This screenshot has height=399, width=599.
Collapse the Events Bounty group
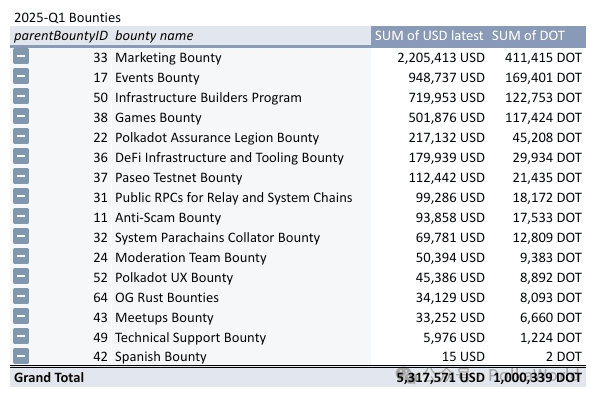pos(21,76)
